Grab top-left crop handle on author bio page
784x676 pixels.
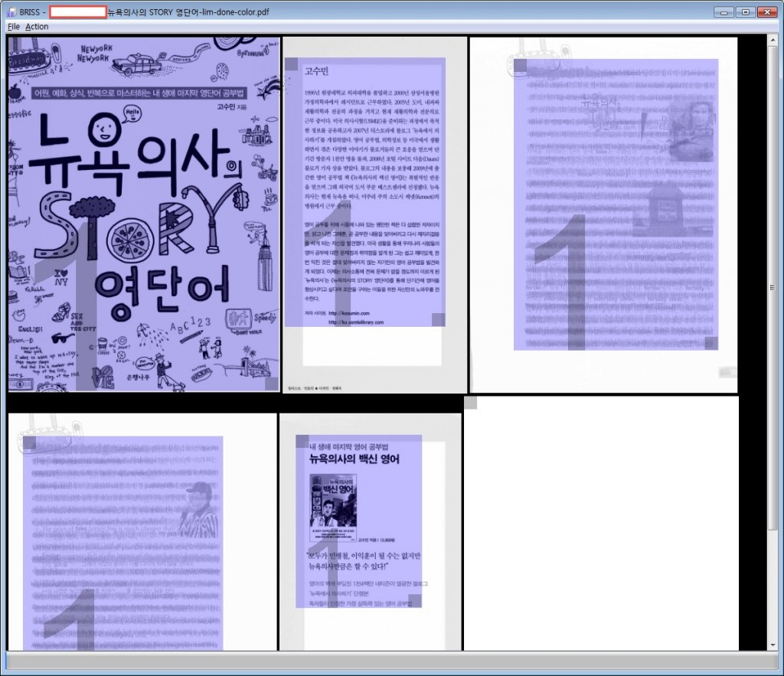[x=291, y=64]
